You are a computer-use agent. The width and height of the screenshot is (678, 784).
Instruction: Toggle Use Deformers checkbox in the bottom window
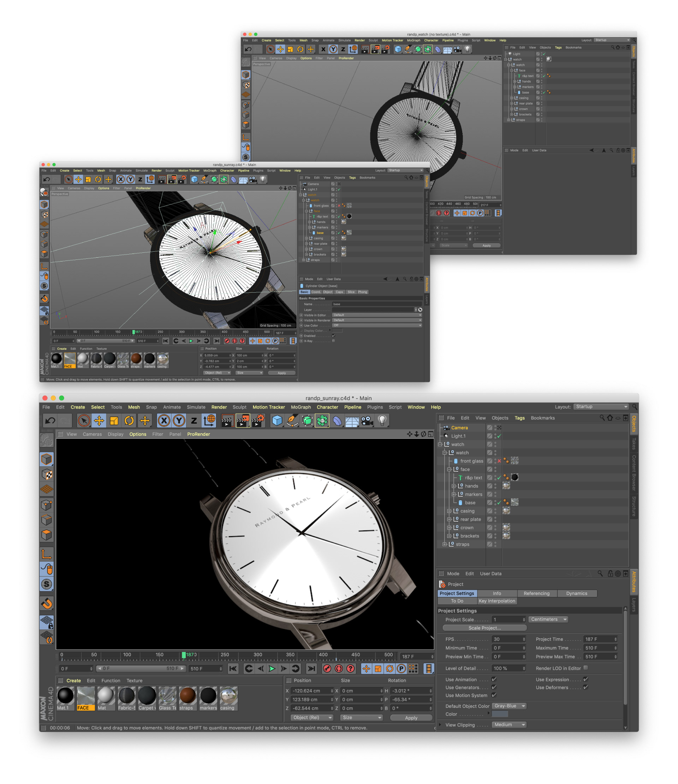(585, 687)
